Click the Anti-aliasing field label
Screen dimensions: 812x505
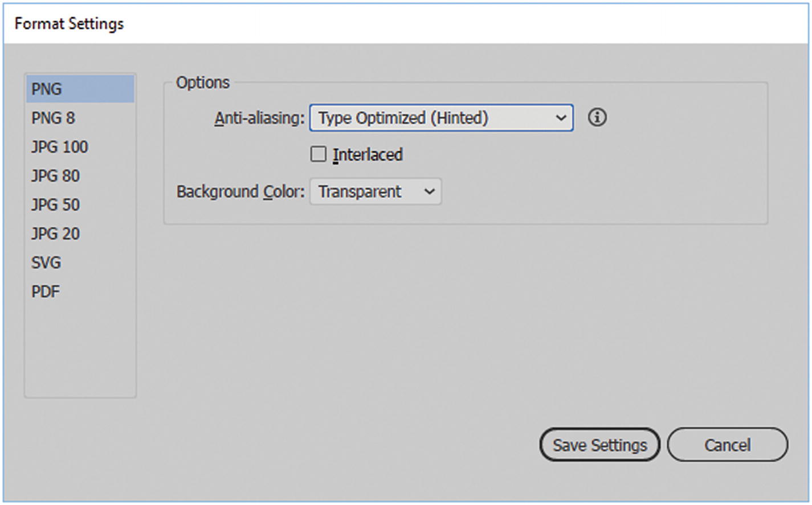click(259, 118)
